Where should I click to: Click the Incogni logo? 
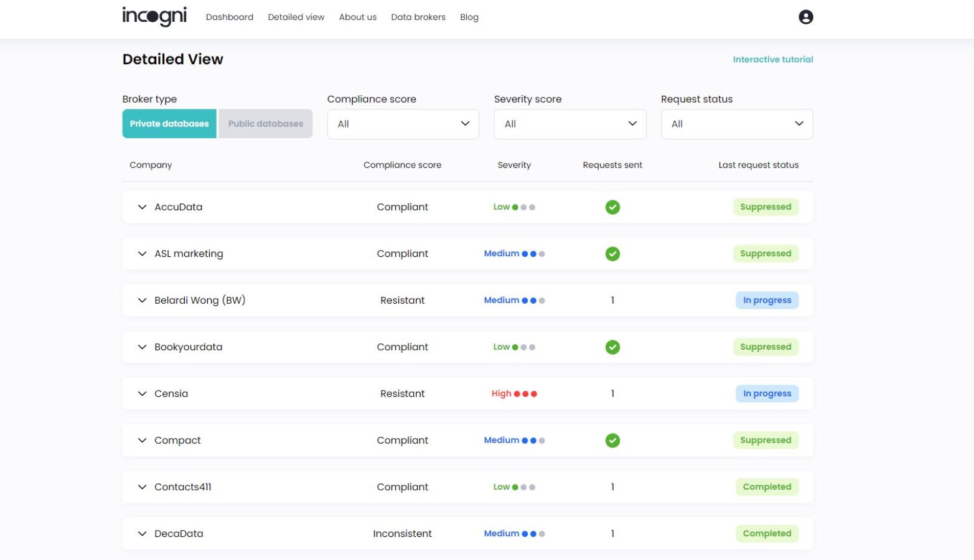(154, 17)
